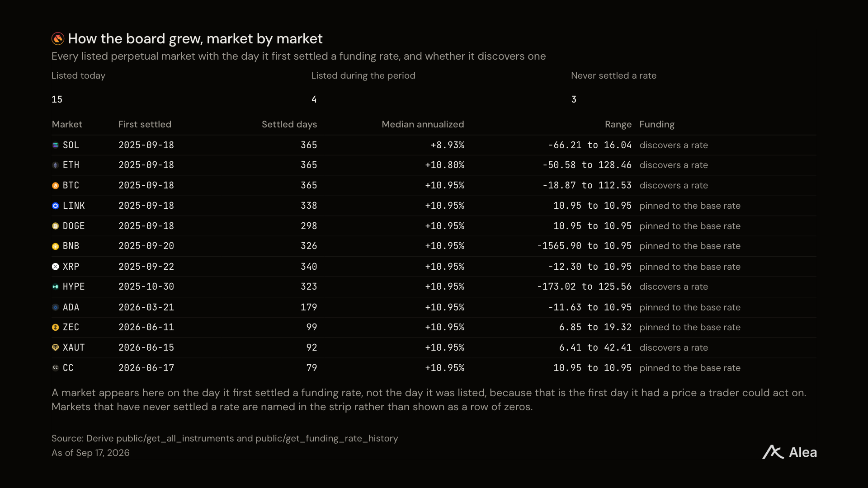Select the Settled days column header
The width and height of the screenshot is (868, 488).
click(289, 124)
